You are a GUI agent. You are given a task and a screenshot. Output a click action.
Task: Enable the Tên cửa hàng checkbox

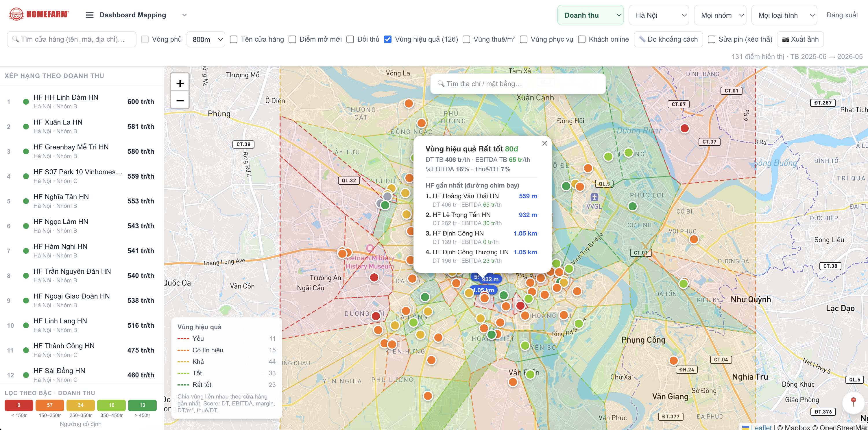click(234, 39)
